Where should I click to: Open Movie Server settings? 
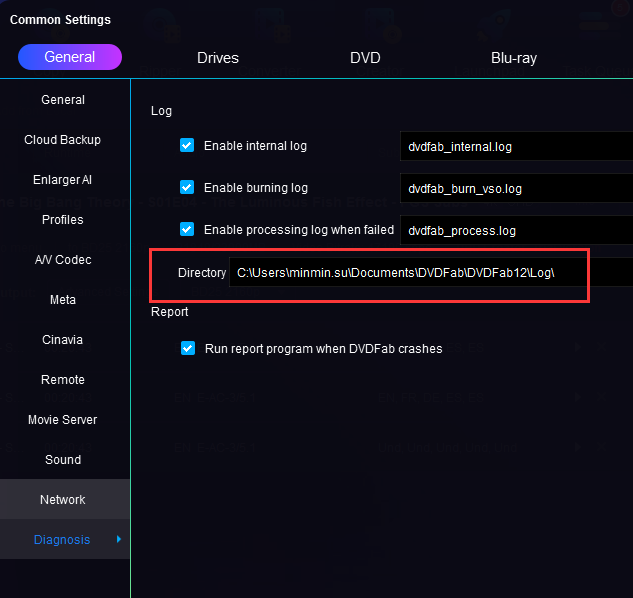(63, 420)
